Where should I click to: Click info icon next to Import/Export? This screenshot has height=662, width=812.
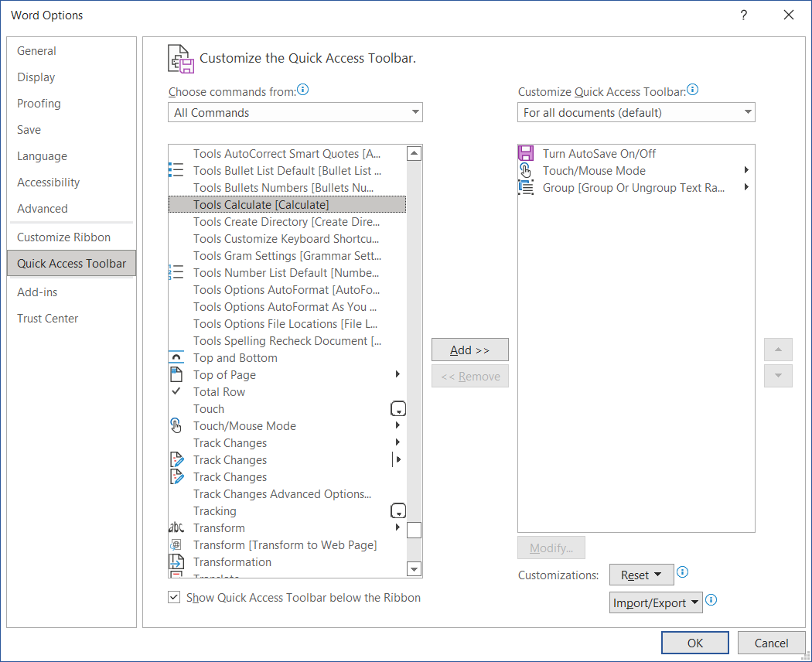point(711,600)
